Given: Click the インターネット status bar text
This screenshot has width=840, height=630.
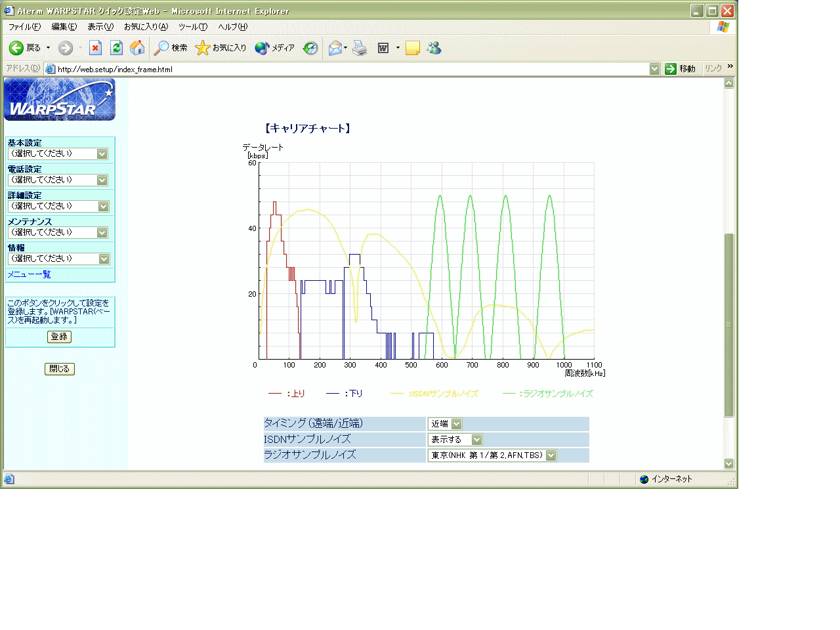Looking at the screenshot, I should coord(672,479).
